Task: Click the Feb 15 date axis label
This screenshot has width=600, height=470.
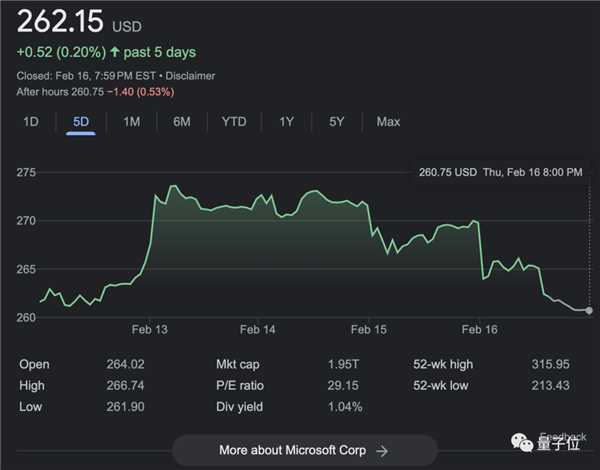Action: point(369,330)
